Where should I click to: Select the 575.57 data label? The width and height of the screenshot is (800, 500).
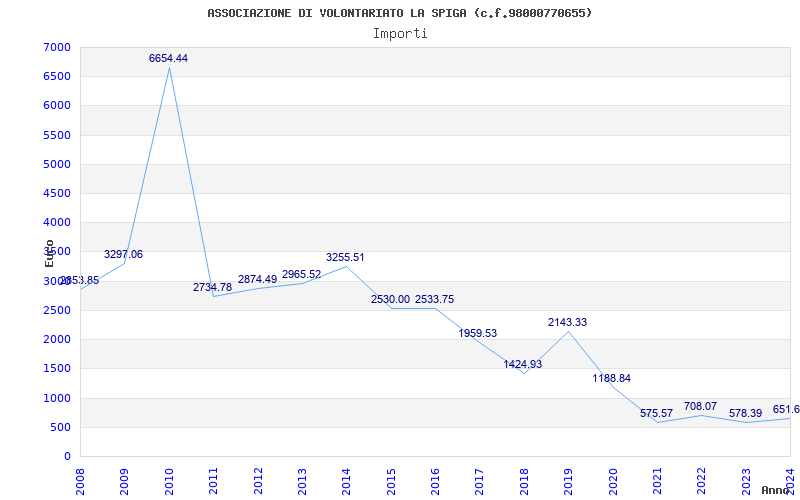[x=657, y=413]
